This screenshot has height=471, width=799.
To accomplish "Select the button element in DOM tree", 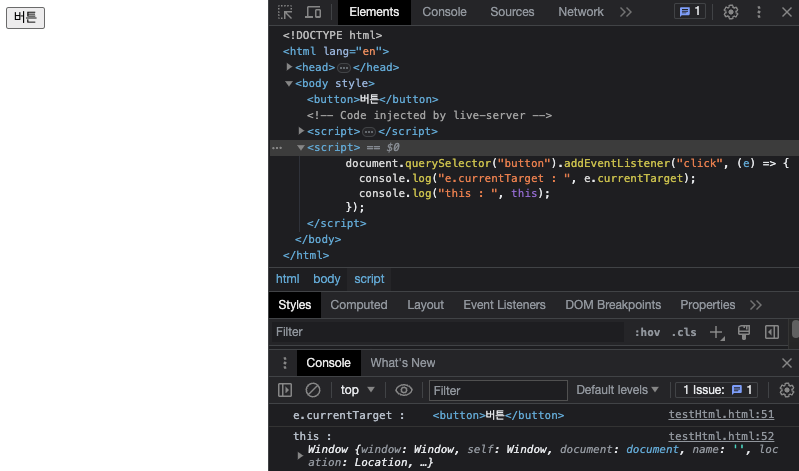I will [x=372, y=99].
